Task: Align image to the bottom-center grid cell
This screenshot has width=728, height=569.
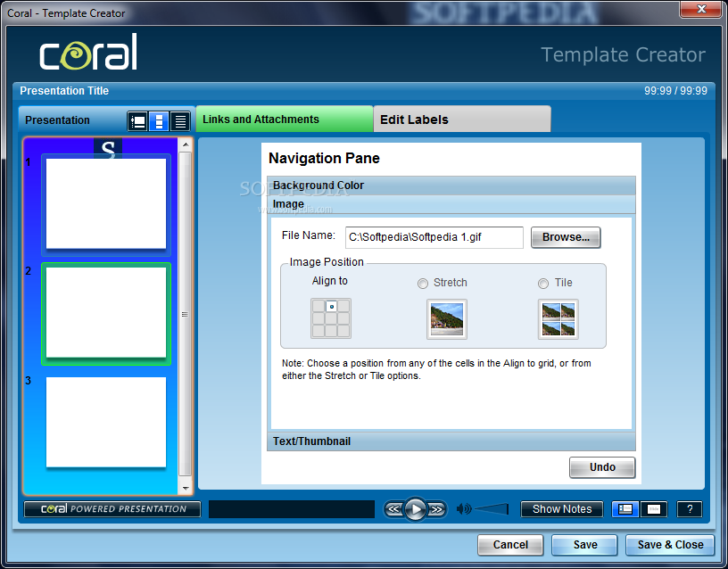Action: coord(331,331)
